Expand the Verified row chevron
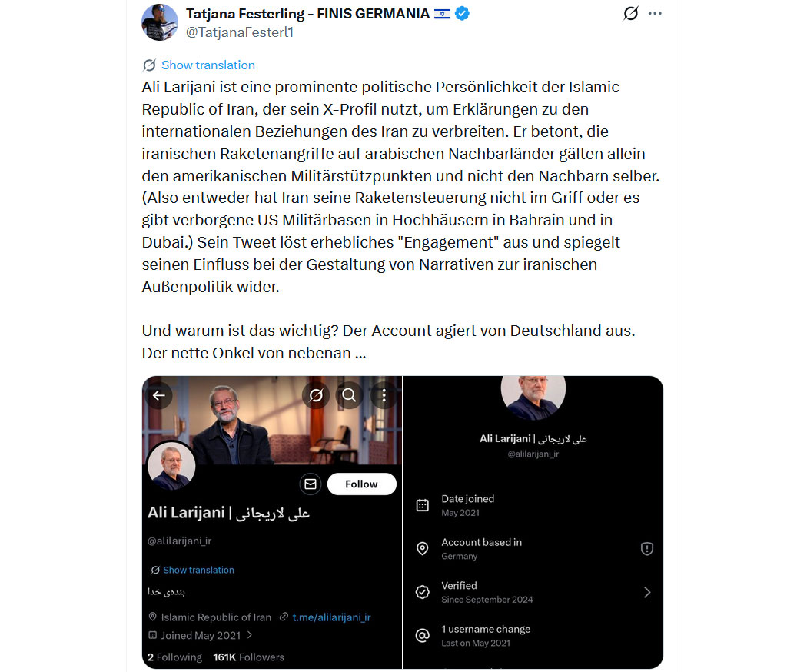The image size is (807, 672). point(647,592)
